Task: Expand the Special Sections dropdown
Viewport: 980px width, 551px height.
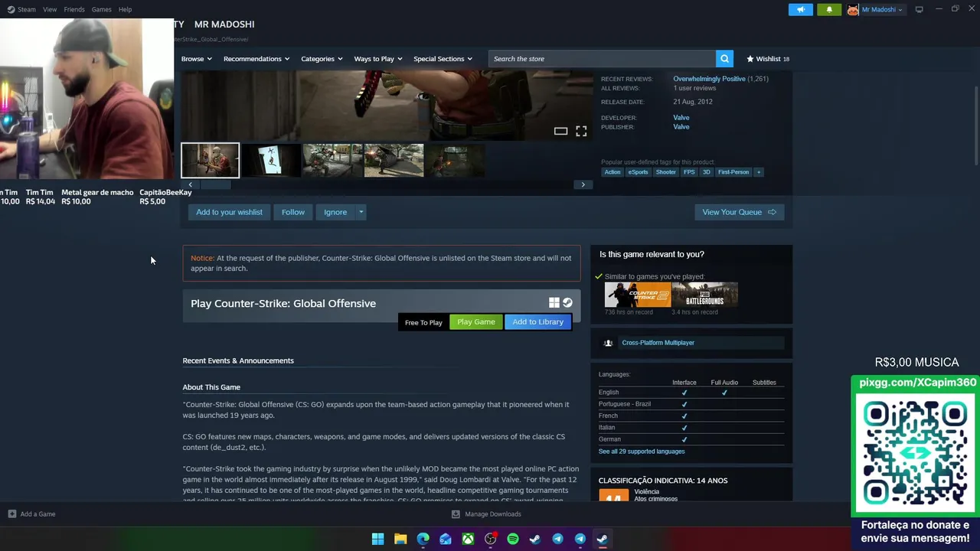Action: tap(443, 59)
